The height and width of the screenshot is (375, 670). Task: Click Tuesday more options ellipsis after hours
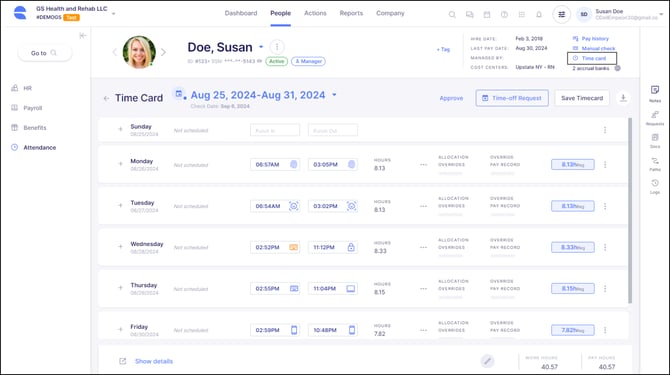pyautogui.click(x=423, y=206)
